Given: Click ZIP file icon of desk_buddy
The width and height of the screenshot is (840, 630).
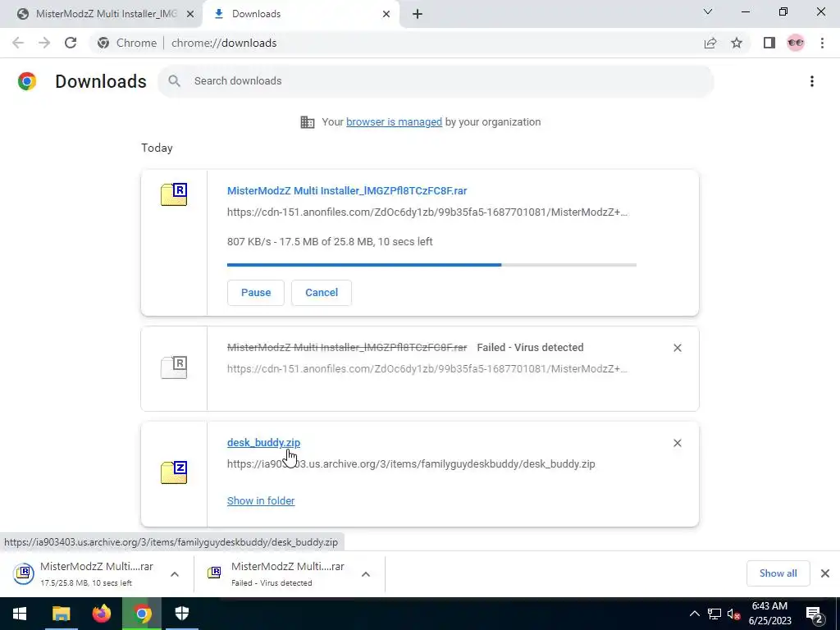Looking at the screenshot, I should coord(174,472).
